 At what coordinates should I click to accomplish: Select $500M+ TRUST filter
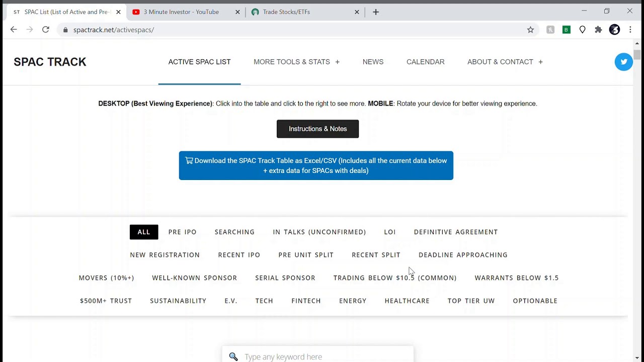click(106, 301)
